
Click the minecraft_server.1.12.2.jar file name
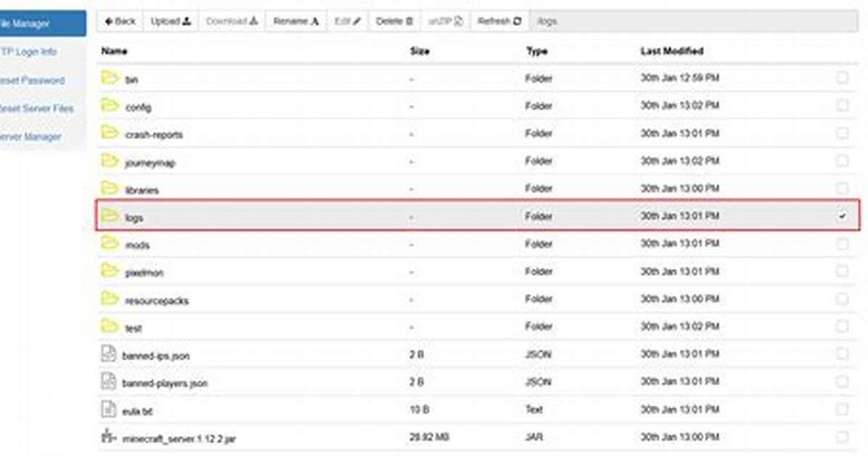[179, 439]
